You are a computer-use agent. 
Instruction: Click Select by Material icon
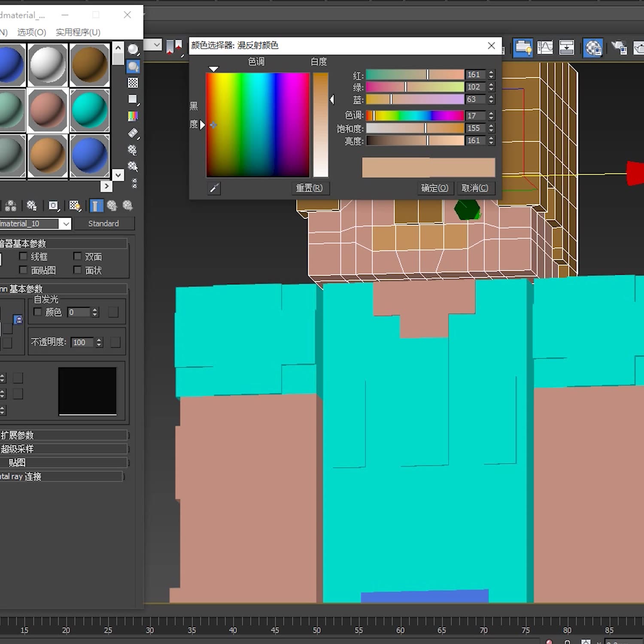pos(133,167)
